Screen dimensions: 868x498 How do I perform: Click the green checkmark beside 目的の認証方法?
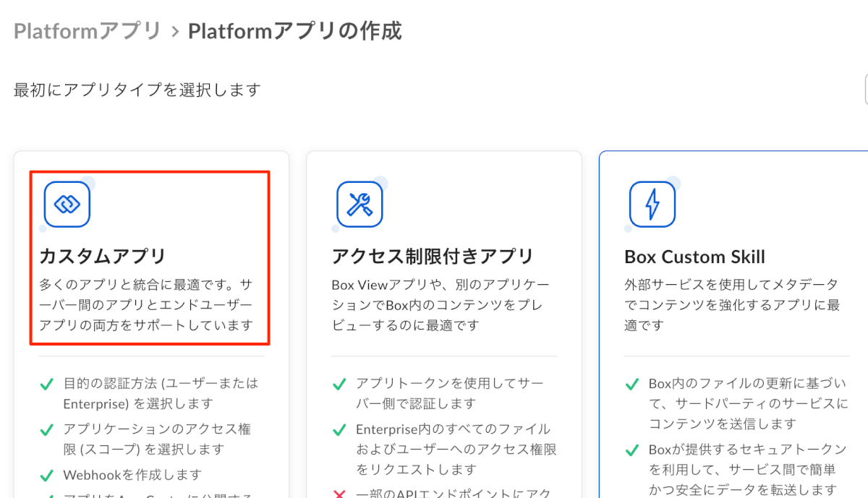tap(47, 384)
